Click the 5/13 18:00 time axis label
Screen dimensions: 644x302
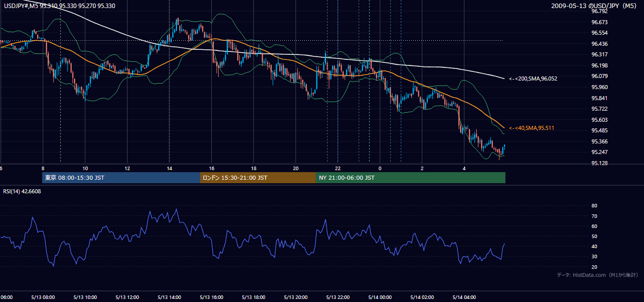coord(253,297)
